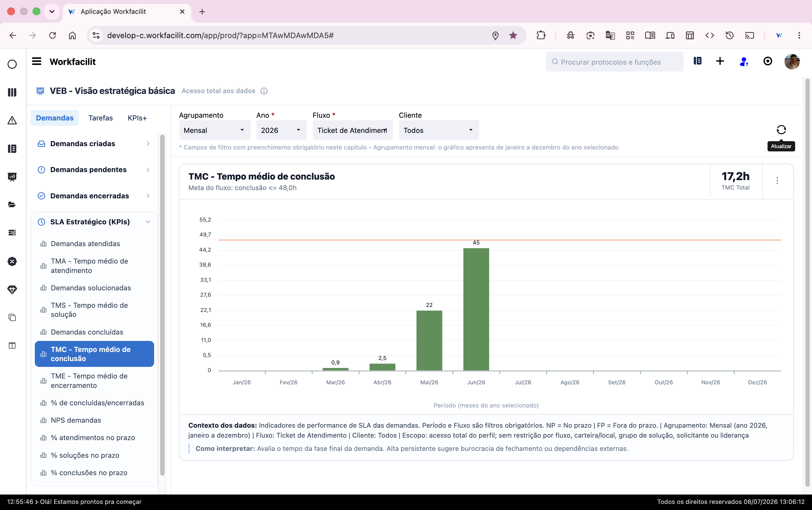Open % conclusões no prazo report
Image resolution: width=812 pixels, height=510 pixels.
(94, 473)
